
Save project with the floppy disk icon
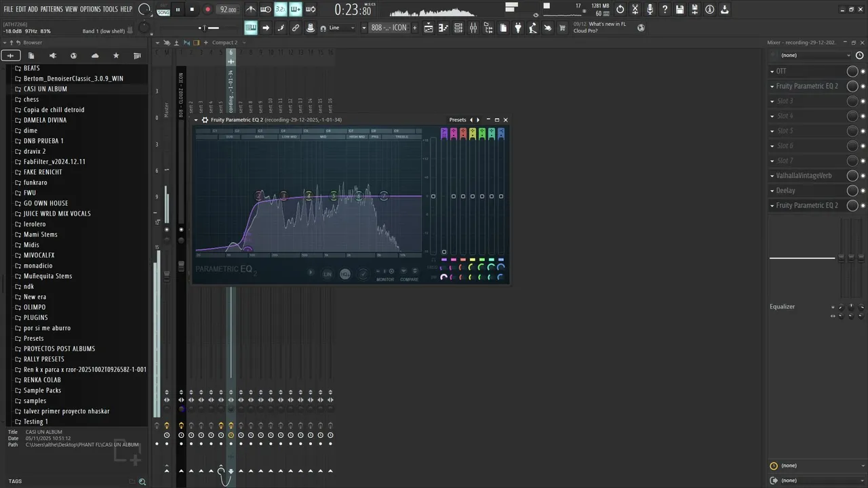click(679, 9)
